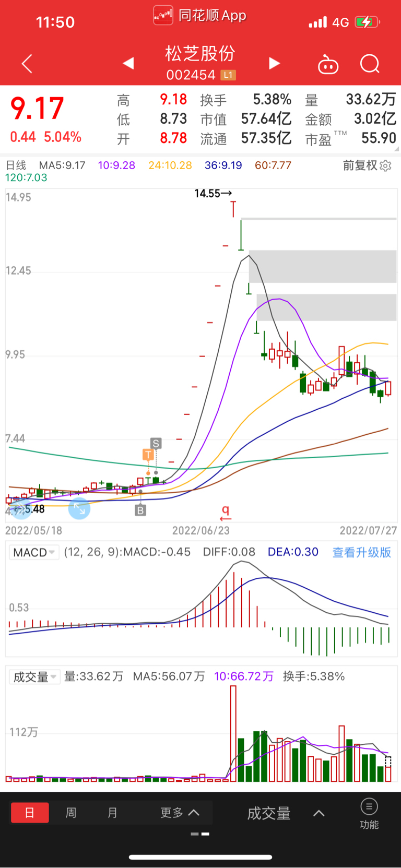Screen dimensions: 401x868
Task: Tap the DIFF:0.08 value
Action: 229,552
